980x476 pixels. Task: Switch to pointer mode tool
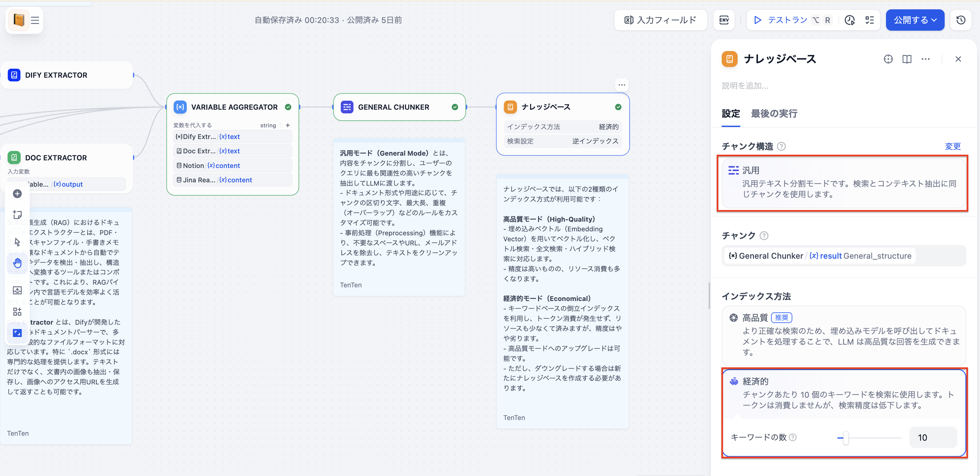tap(17, 242)
